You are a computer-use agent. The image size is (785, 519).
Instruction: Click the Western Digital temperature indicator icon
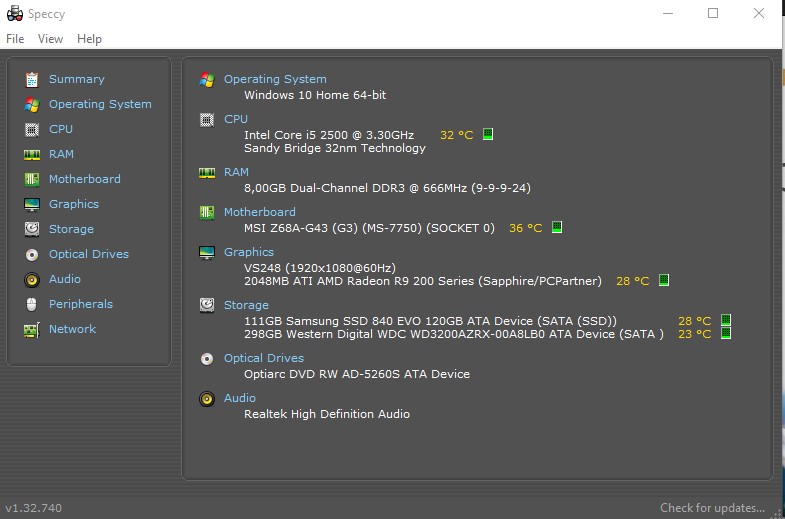[x=726, y=333]
